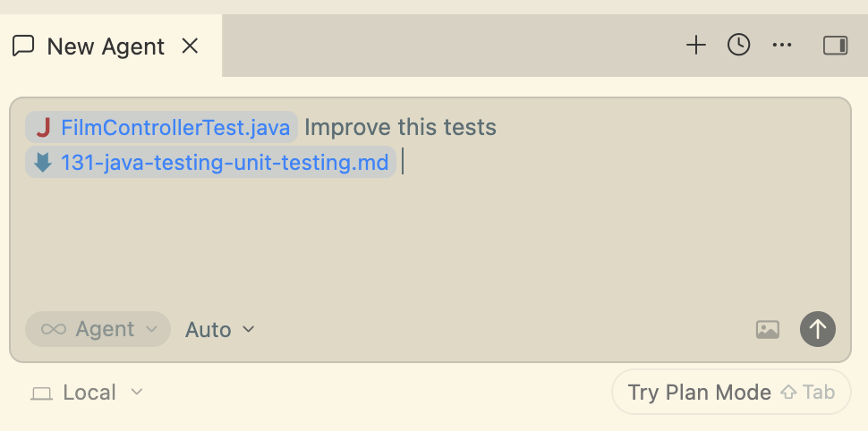Open the Agent mode dropdown
This screenshot has width=868, height=431.
[x=98, y=329]
